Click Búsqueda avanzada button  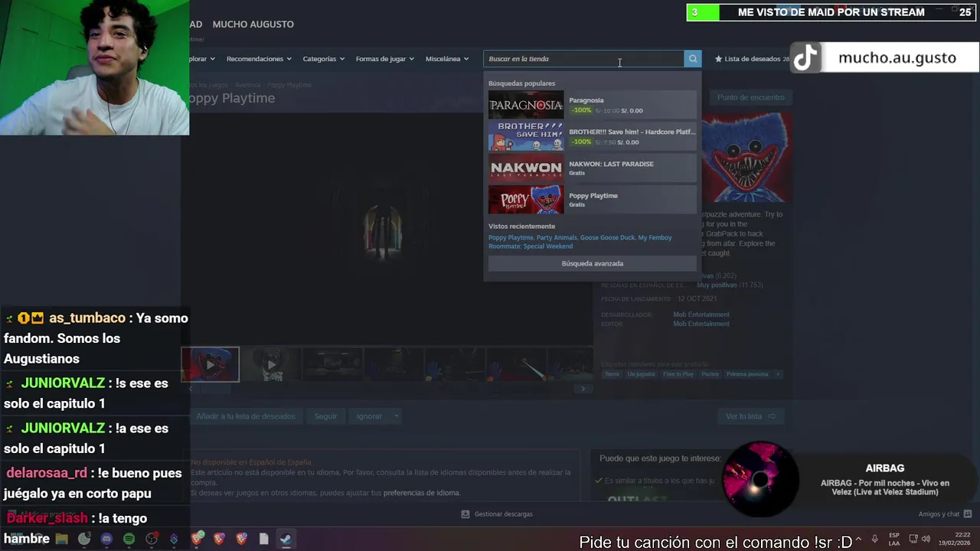593,263
